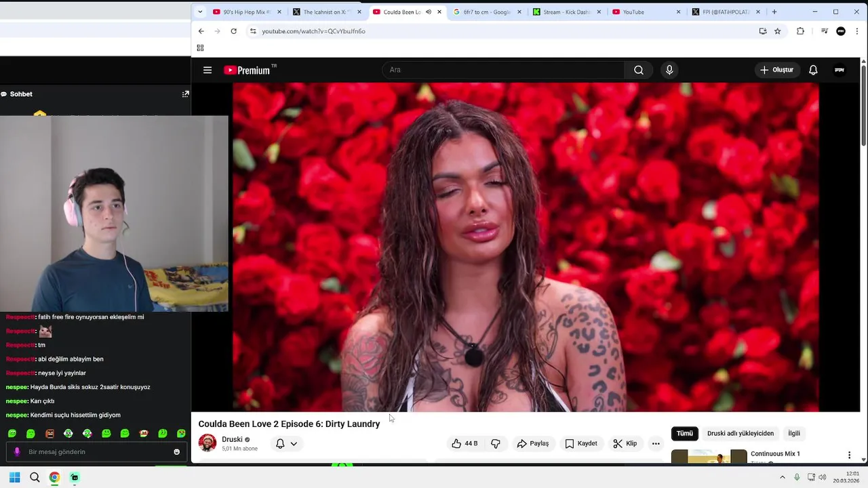Image resolution: width=868 pixels, height=488 pixels.
Task: Install app icon in address bar
Action: [763, 31]
